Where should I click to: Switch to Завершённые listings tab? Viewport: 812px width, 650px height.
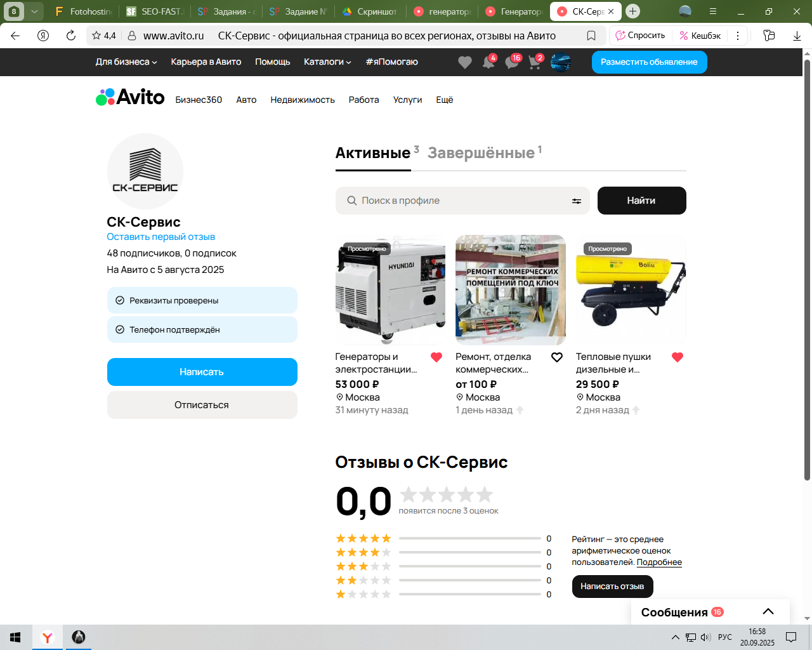click(x=481, y=153)
